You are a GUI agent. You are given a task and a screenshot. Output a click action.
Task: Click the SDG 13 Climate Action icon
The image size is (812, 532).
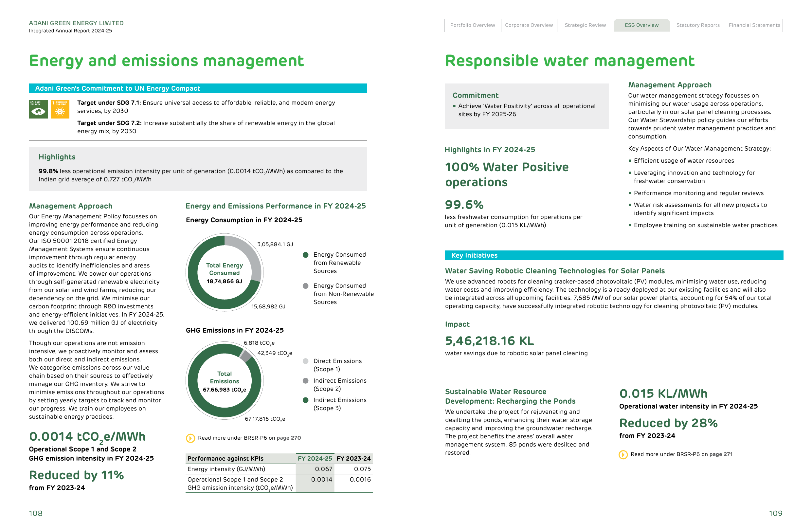coord(38,109)
